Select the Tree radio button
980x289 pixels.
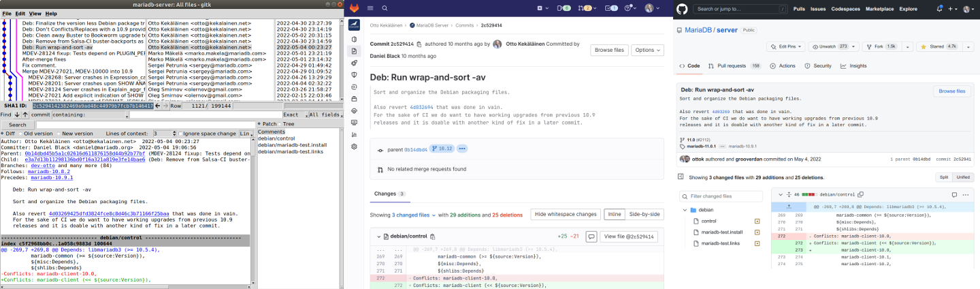(287, 124)
